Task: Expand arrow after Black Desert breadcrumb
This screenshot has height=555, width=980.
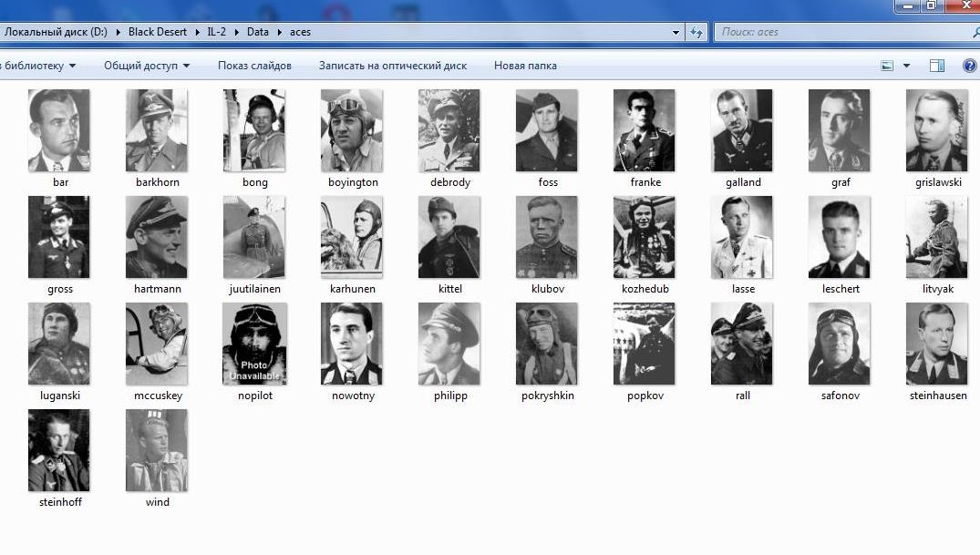Action: 198,32
